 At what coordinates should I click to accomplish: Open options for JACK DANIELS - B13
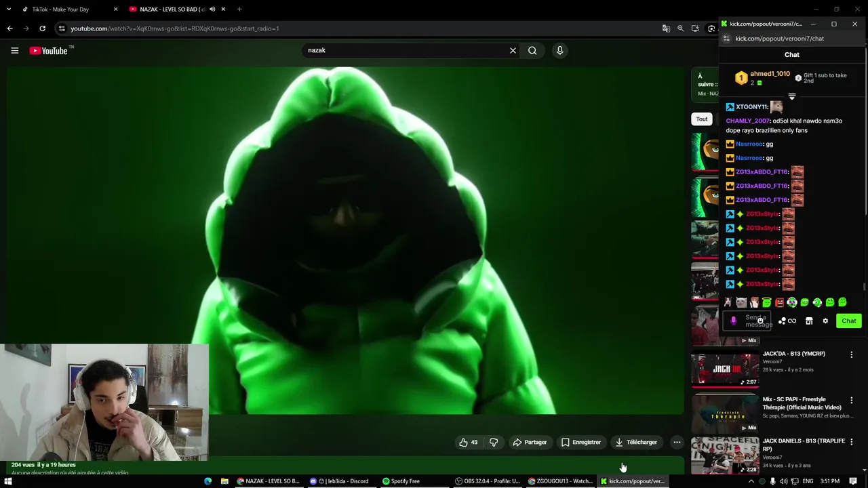852,442
